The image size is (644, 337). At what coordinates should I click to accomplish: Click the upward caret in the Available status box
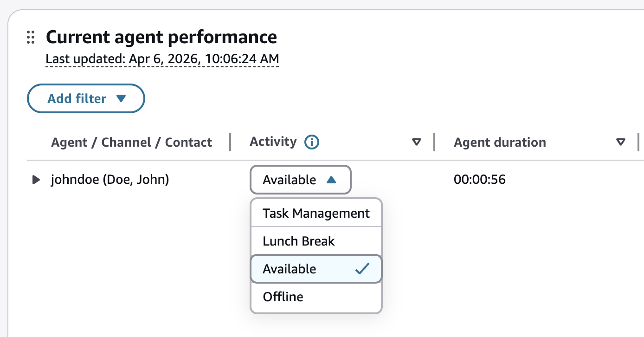(331, 180)
